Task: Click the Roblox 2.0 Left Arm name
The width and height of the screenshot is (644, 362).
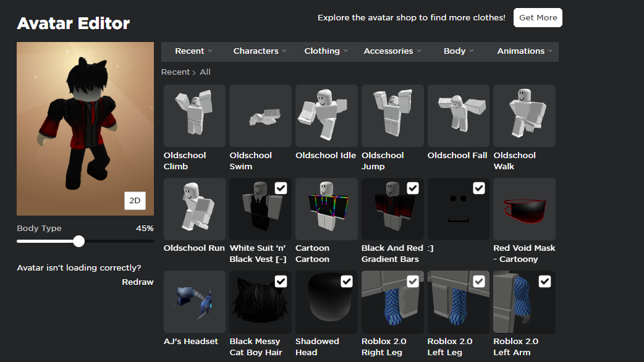Action: [x=516, y=347]
